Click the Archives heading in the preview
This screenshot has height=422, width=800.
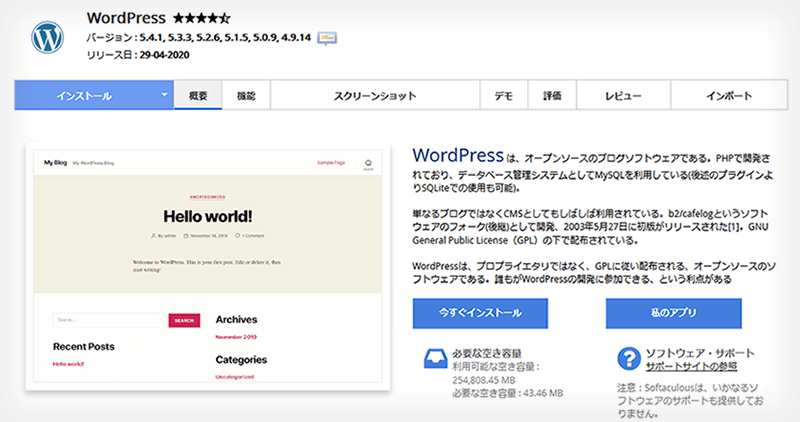pos(236,319)
